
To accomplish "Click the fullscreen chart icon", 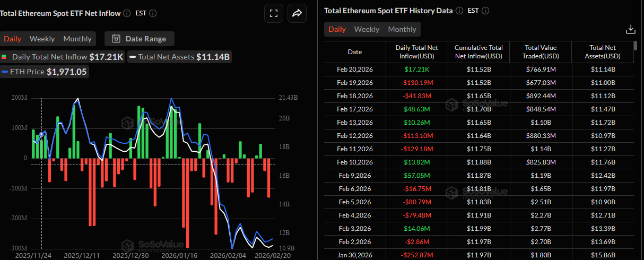I will tap(274, 13).
